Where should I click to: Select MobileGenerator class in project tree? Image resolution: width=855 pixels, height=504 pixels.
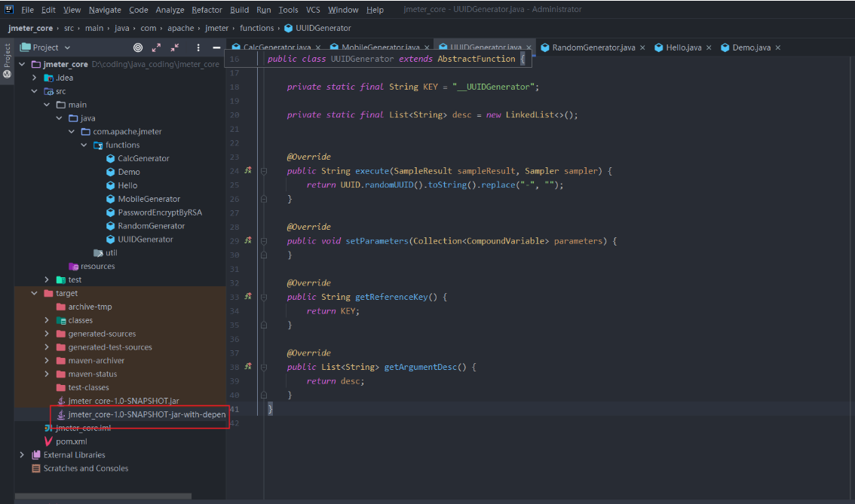(149, 199)
